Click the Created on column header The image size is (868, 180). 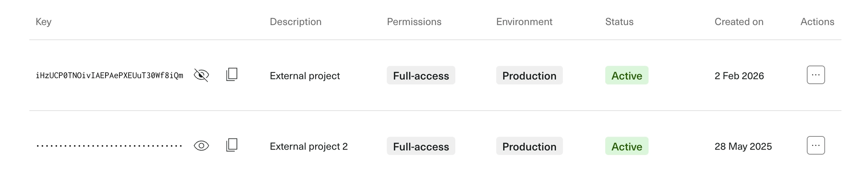pos(739,22)
